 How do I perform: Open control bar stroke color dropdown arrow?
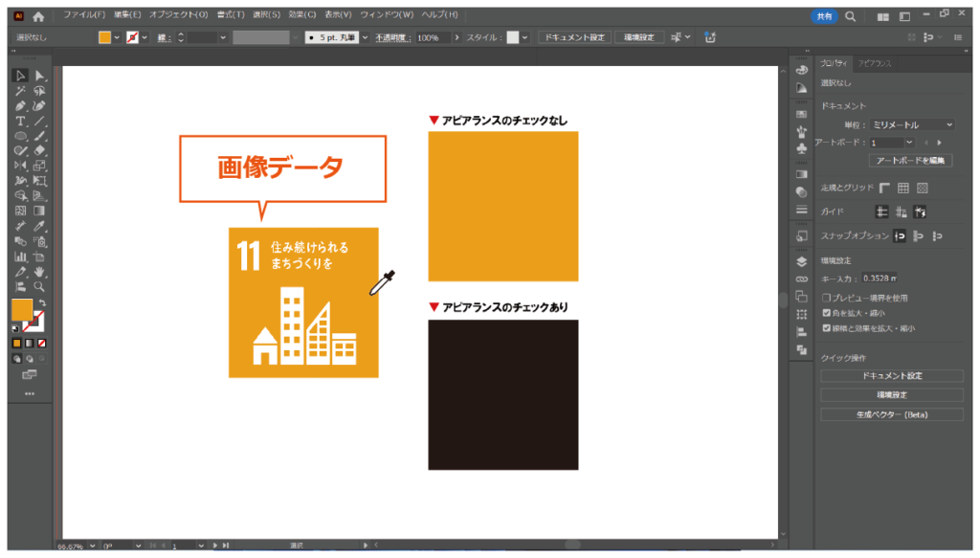click(x=145, y=37)
